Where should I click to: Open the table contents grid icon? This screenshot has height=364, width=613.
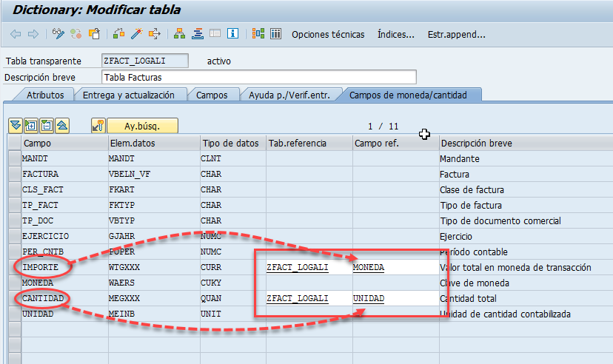click(275, 33)
